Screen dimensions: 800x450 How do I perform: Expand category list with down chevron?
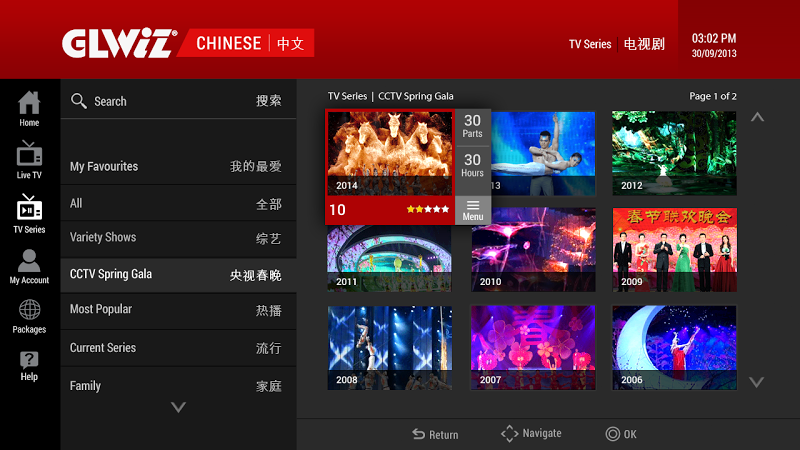tap(178, 407)
